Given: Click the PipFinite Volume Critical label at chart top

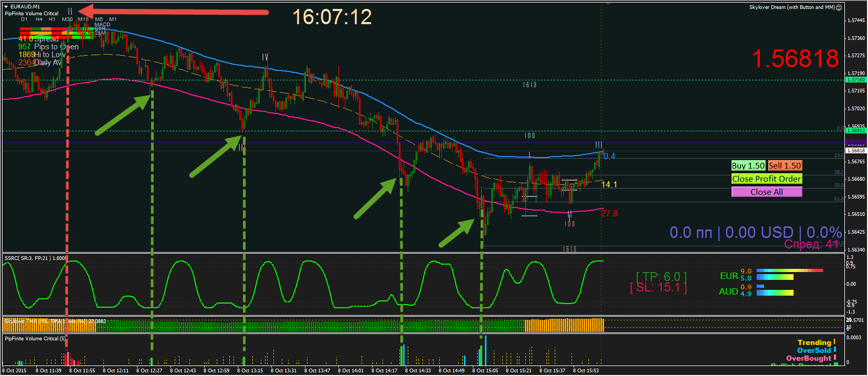Looking at the screenshot, I should coord(31,14).
